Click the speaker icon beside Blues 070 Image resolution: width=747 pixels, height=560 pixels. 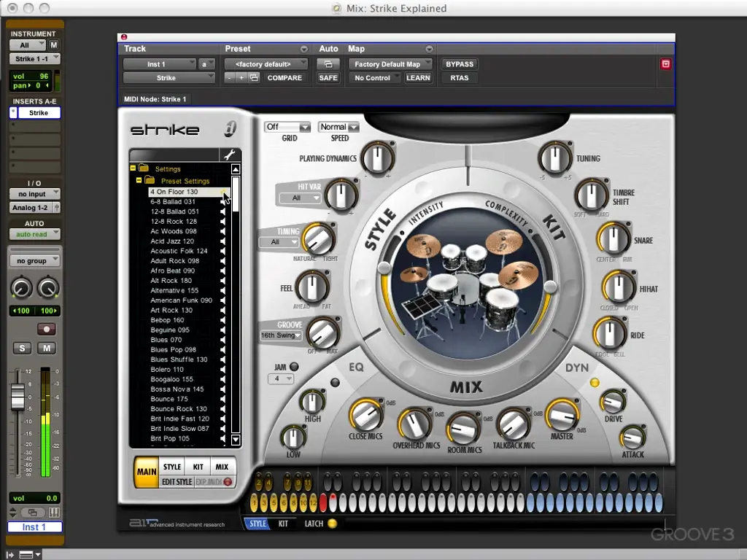(223, 340)
